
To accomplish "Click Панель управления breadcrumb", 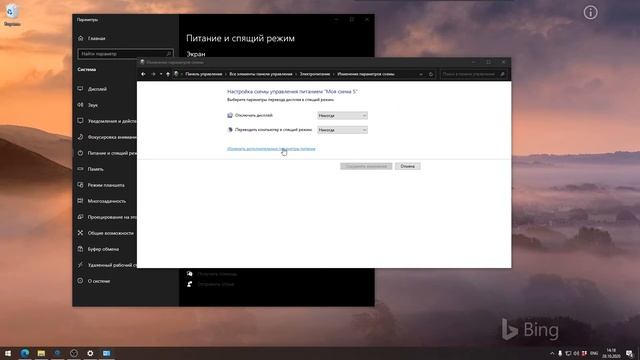I will coord(204,74).
